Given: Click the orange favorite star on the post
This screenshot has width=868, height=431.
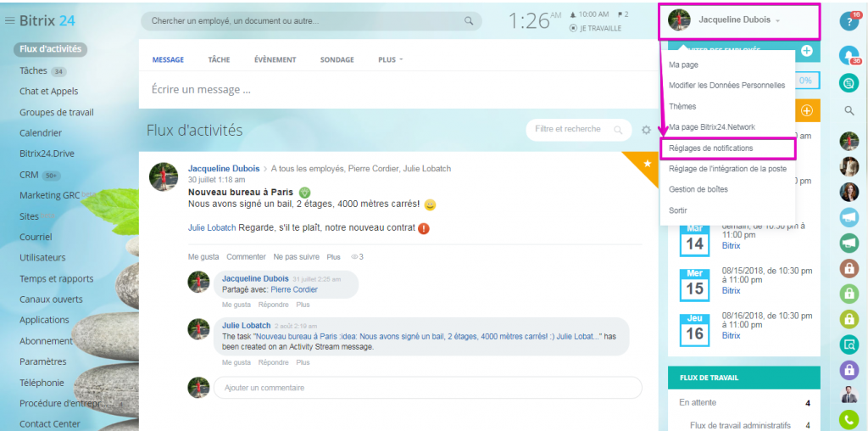Looking at the screenshot, I should click(648, 164).
